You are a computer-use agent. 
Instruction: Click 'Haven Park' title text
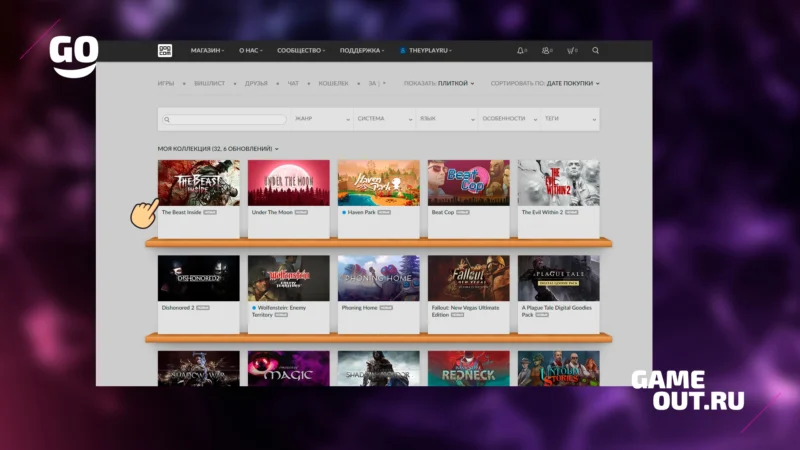tap(361, 212)
